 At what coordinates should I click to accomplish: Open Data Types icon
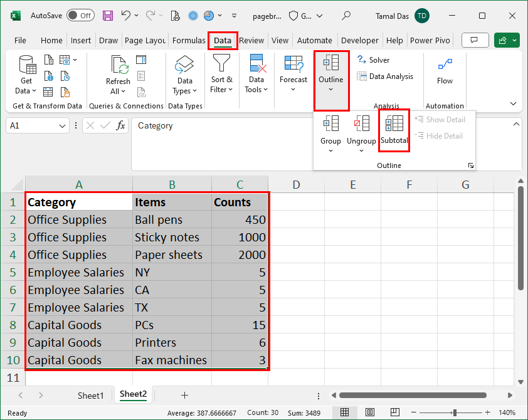184,65
